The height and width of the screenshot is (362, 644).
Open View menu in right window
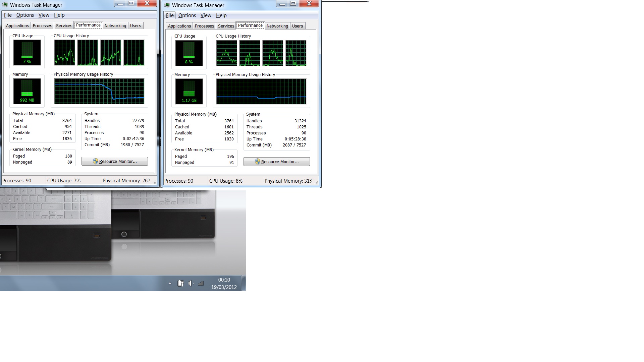[206, 15]
